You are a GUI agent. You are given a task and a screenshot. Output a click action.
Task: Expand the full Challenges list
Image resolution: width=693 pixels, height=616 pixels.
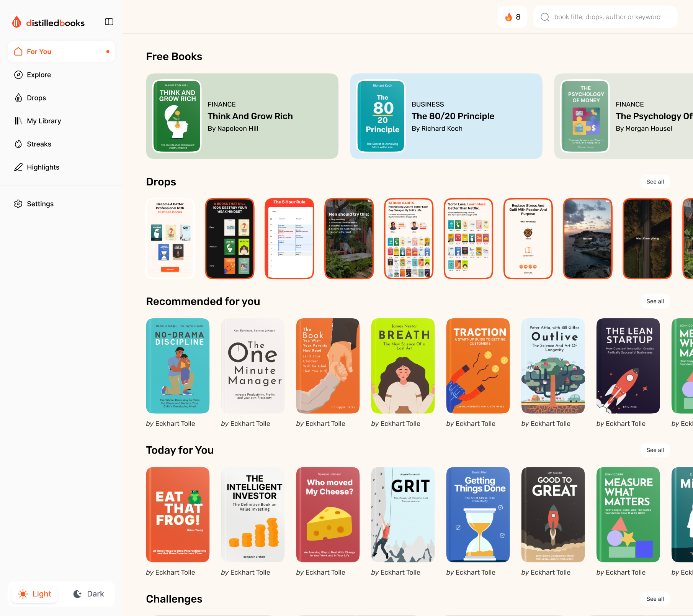coord(655,599)
